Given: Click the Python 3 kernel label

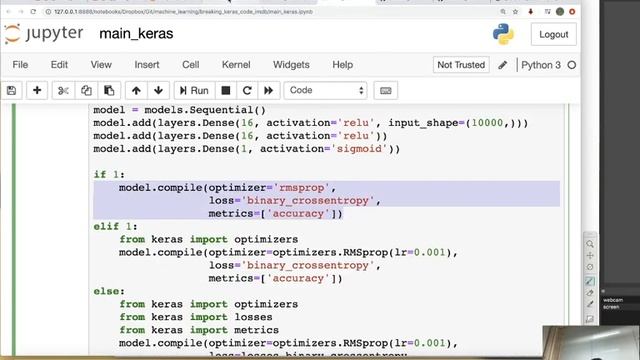Looking at the screenshot, I should (541, 65).
